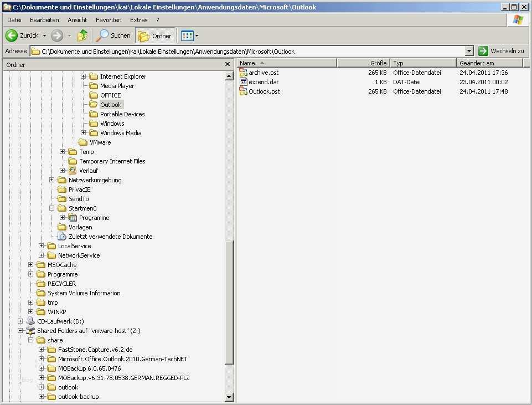
Task: Select the CD-Laufwerk (D:) drive icon
Action: pos(30,321)
